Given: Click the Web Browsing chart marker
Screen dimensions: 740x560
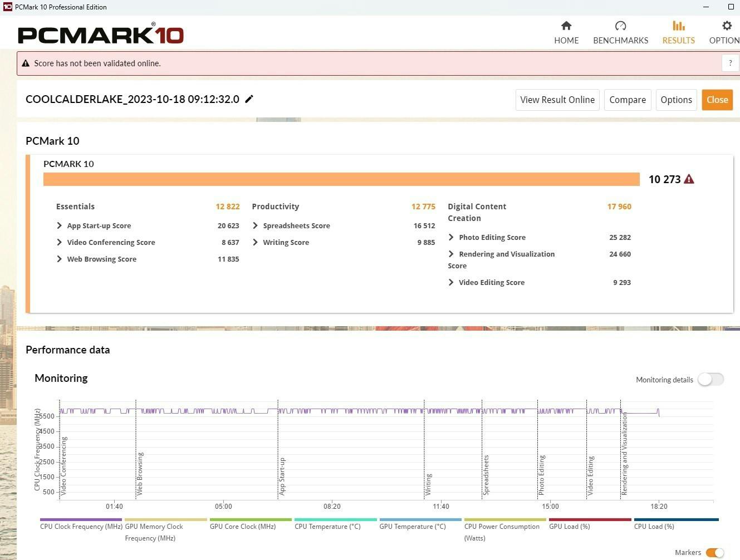Looking at the screenshot, I should coord(140,474).
